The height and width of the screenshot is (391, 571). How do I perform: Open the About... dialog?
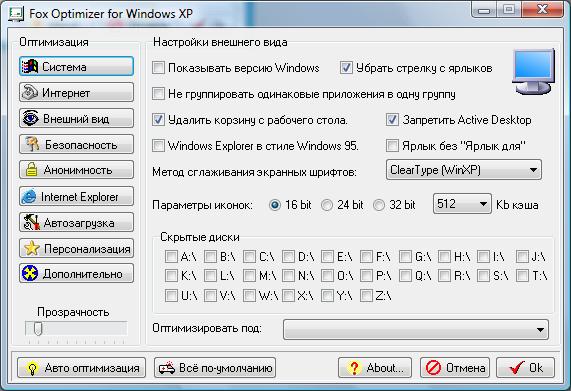point(375,368)
